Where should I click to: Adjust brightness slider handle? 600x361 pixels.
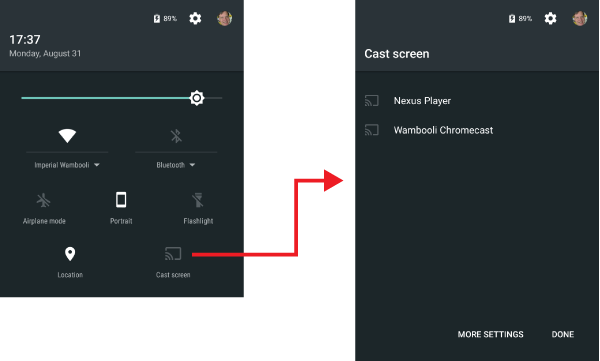pyautogui.click(x=197, y=98)
